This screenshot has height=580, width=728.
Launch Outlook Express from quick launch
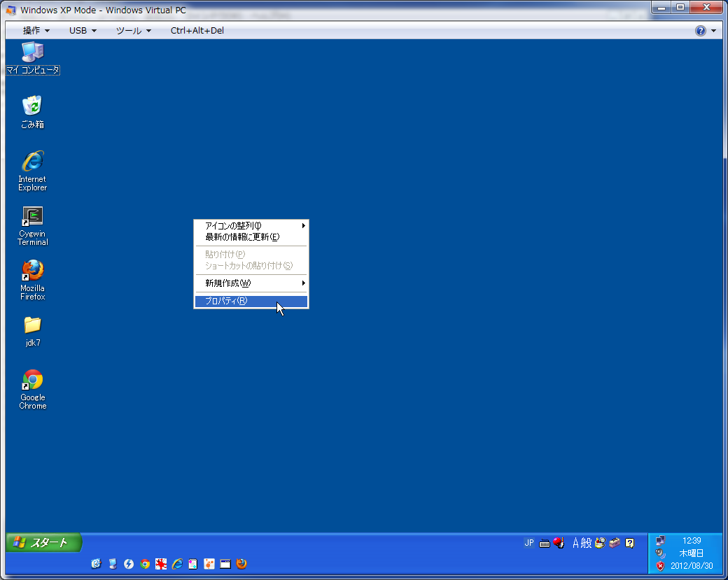pyautogui.click(x=96, y=564)
